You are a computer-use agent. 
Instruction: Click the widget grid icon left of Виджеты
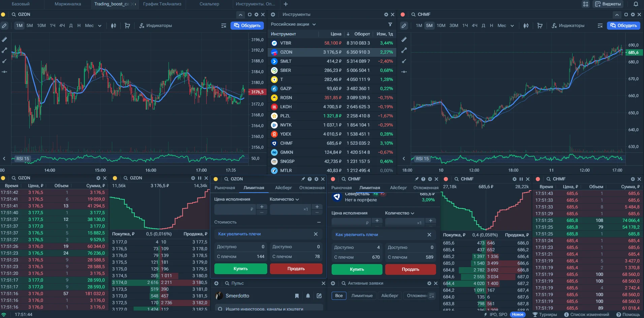[586, 4]
